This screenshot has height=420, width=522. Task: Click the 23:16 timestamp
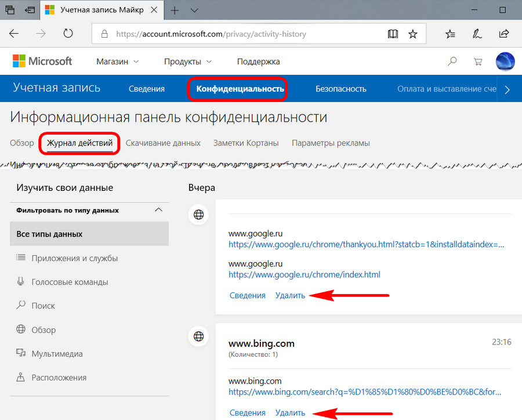pyautogui.click(x=501, y=342)
